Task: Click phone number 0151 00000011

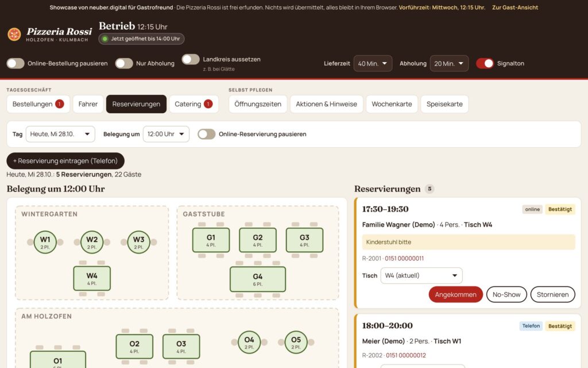Action: [x=404, y=258]
